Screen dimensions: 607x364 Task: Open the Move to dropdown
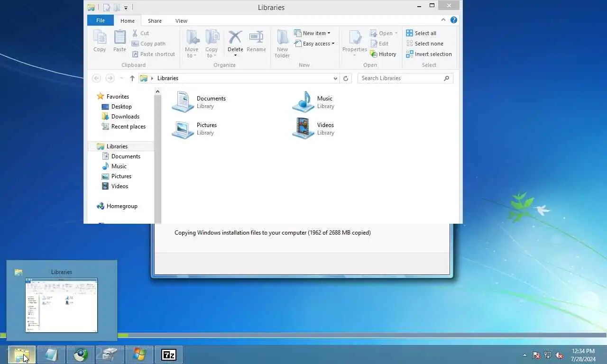pyautogui.click(x=192, y=53)
